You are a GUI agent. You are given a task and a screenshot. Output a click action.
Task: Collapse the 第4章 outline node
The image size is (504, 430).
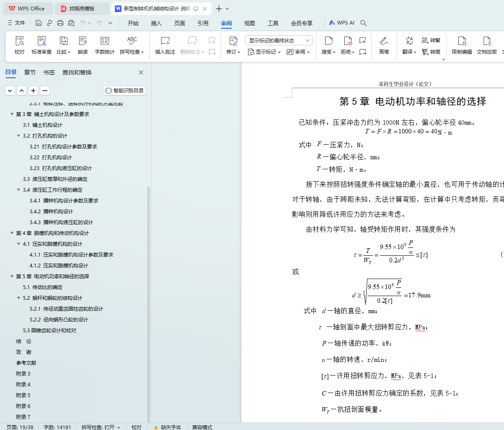coord(12,233)
